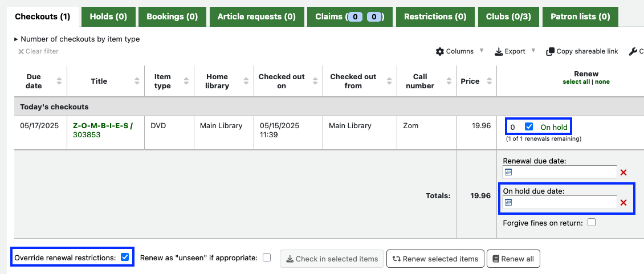Click the red X beside Renewal due date
644x274 pixels.
coord(623,173)
